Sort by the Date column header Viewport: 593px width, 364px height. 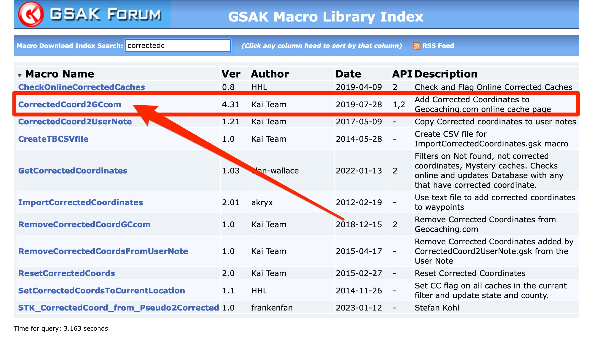[x=348, y=74]
